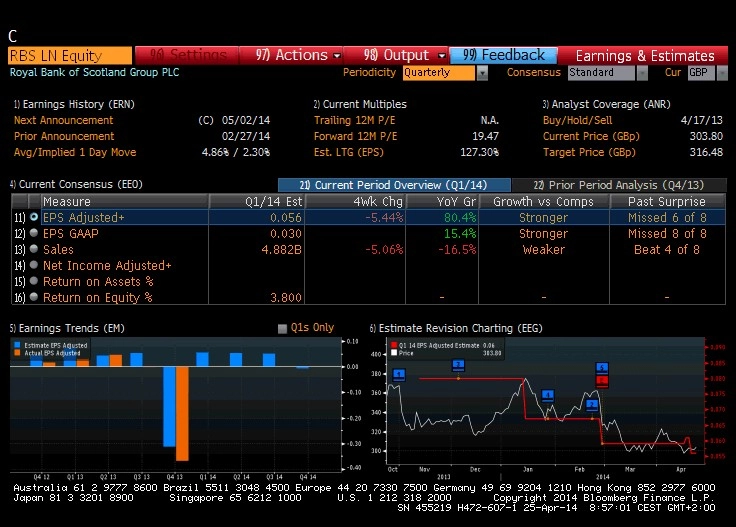
Task: Click blue marker 1 on price chart
Action: [399, 374]
